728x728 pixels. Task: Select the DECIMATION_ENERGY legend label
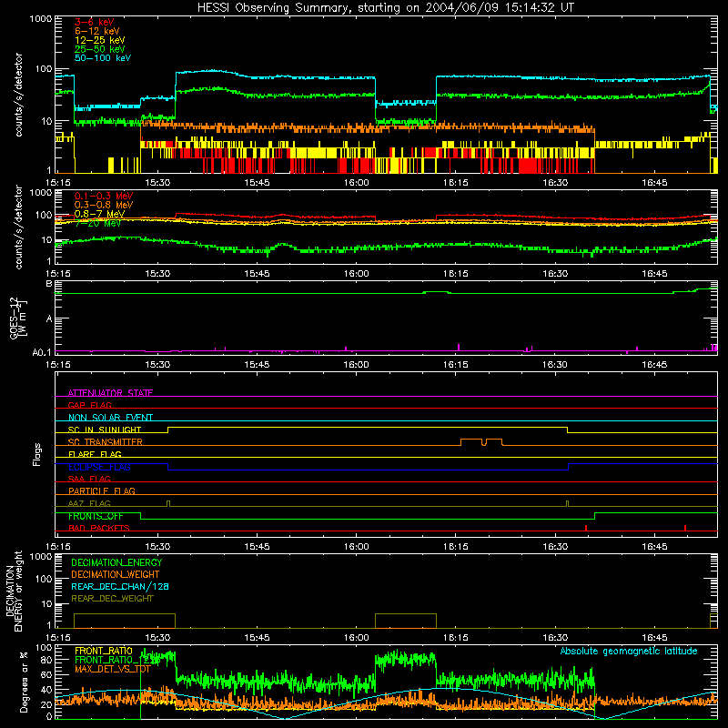[116, 562]
